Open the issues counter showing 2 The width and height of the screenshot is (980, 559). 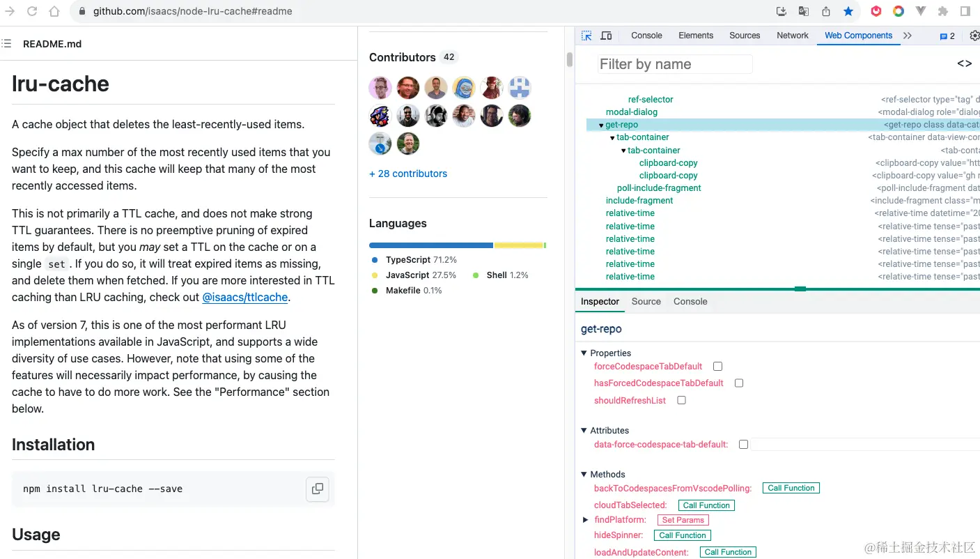pos(947,36)
